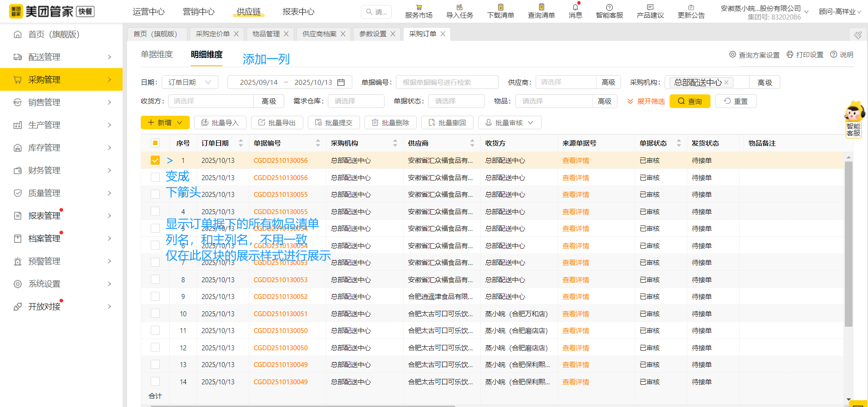The image size is (868, 407).
Task: Expand row 1 detail arrow
Action: [170, 160]
